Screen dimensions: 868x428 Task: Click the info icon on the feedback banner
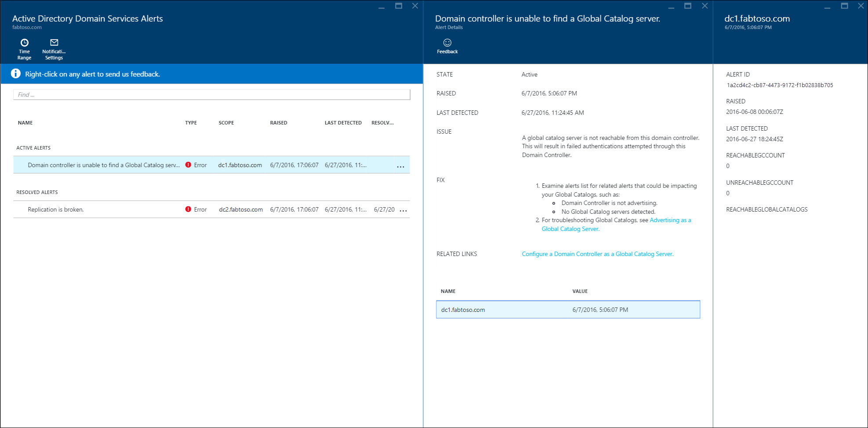pyautogui.click(x=15, y=73)
